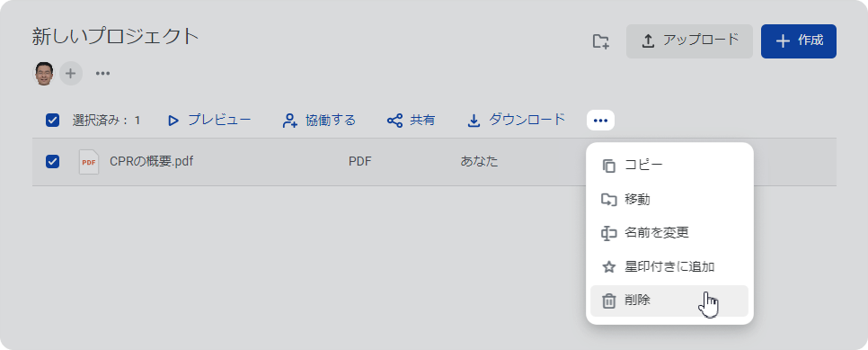Click the trash icon for 削除
868x350 pixels.
point(608,301)
